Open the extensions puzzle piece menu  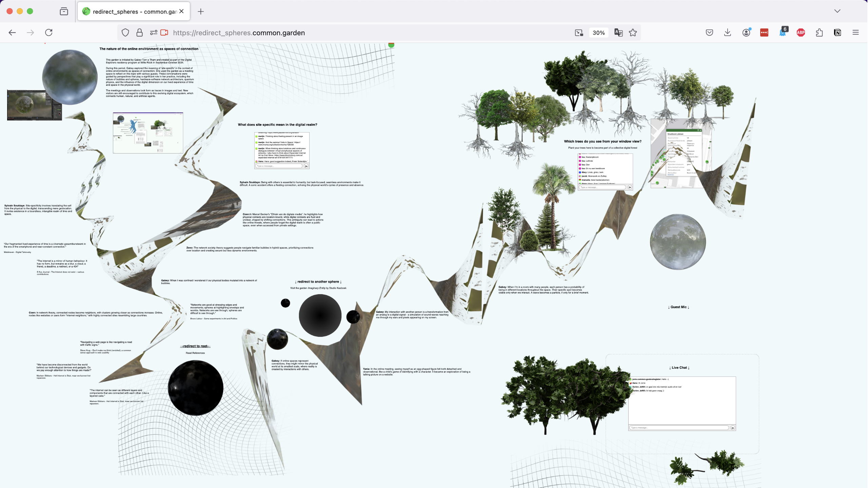[819, 33]
